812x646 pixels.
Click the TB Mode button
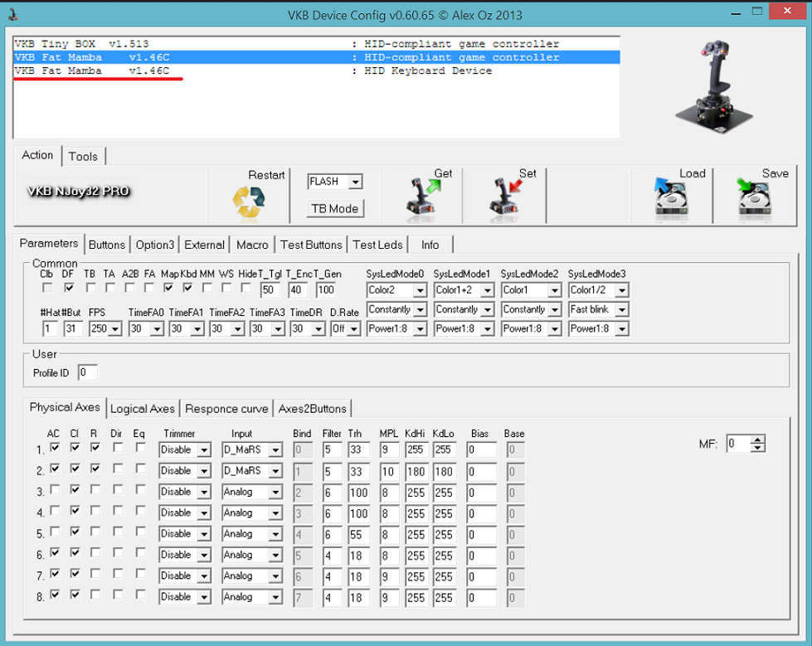334,209
